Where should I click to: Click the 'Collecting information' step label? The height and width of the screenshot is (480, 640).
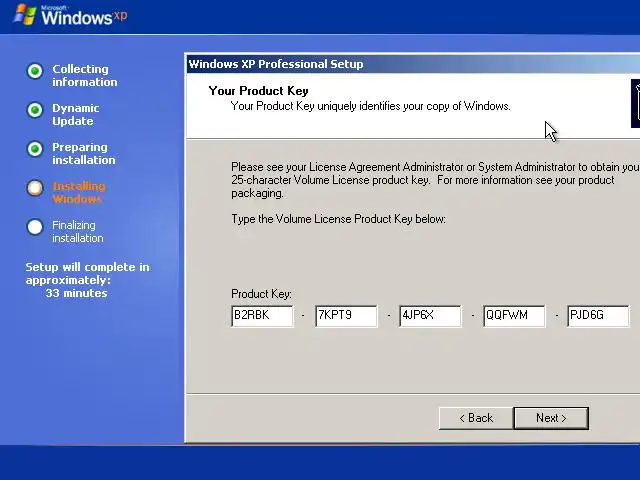(x=84, y=76)
